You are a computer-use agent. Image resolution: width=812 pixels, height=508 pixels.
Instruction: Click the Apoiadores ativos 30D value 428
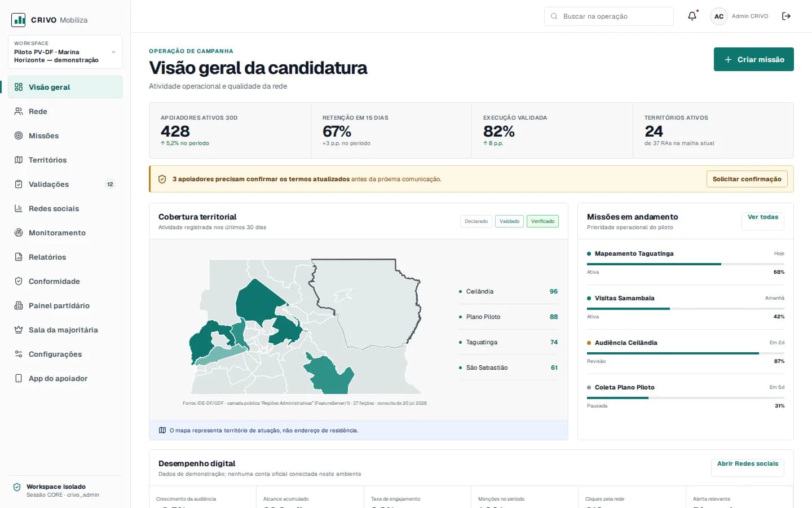click(x=175, y=131)
